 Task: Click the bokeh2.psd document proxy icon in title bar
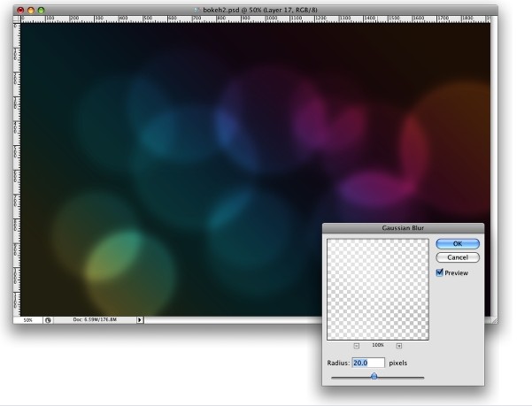197,8
